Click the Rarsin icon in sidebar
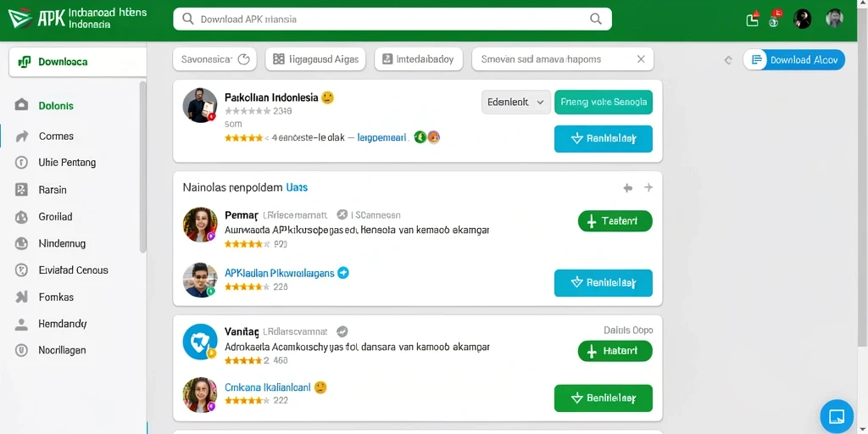This screenshot has height=434, width=868. pos(21,190)
